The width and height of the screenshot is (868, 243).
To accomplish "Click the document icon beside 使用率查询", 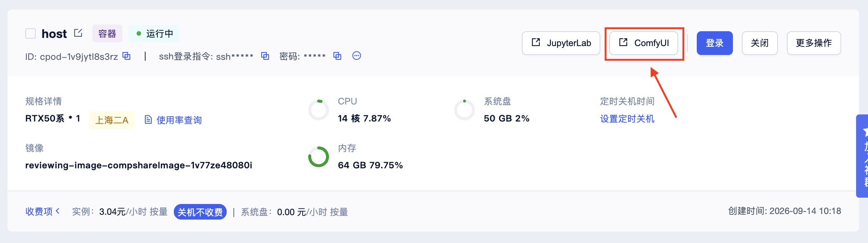I will tap(148, 120).
